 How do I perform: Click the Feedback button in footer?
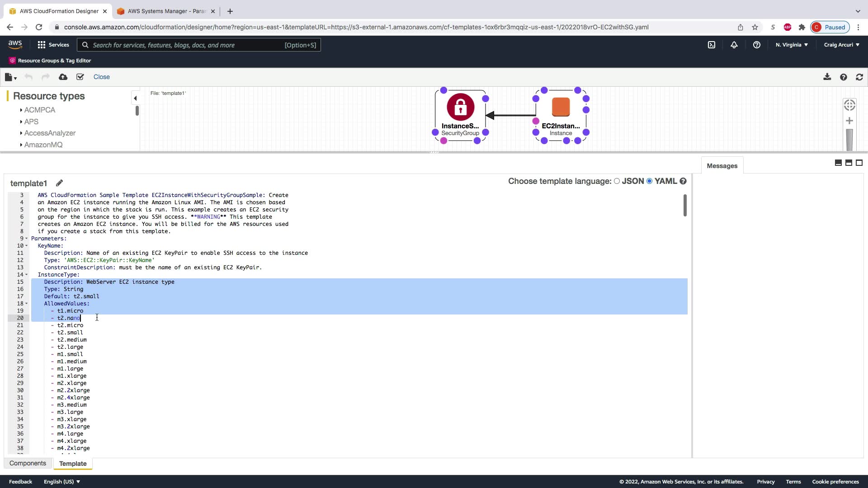[x=20, y=482]
